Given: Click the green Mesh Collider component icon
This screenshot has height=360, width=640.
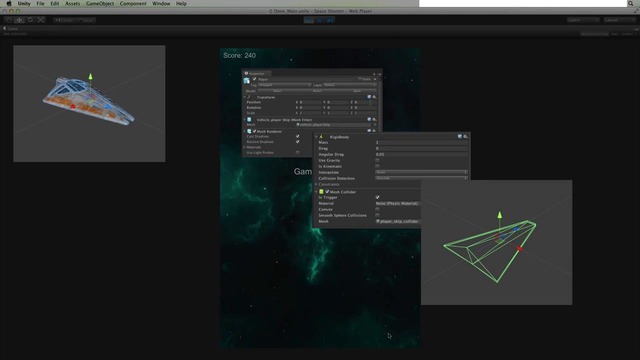Looking at the screenshot, I should pyautogui.click(x=321, y=191).
